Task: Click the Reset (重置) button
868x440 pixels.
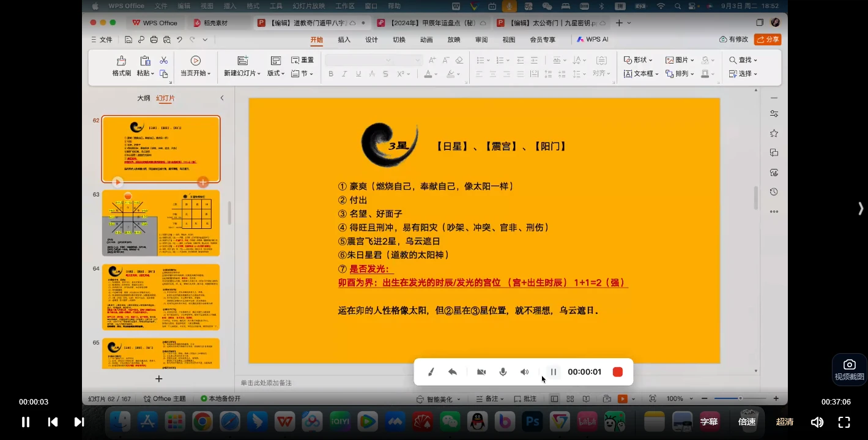Action: [x=303, y=60]
